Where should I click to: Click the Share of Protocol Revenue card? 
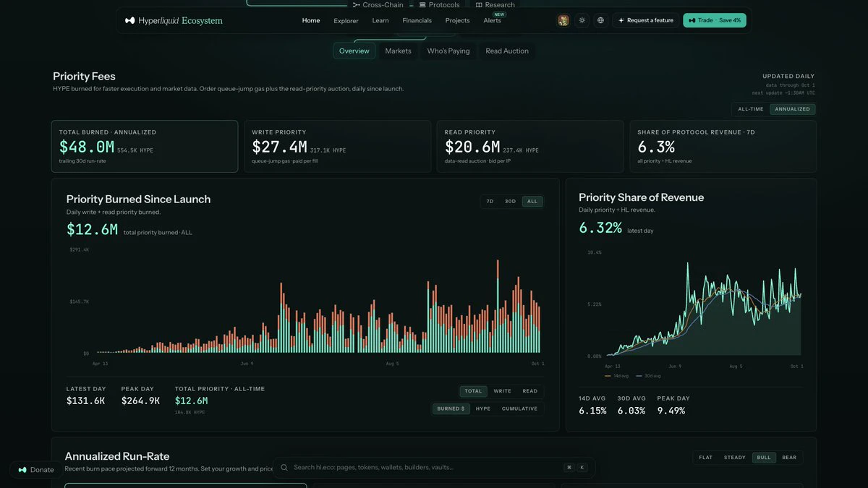tap(723, 146)
